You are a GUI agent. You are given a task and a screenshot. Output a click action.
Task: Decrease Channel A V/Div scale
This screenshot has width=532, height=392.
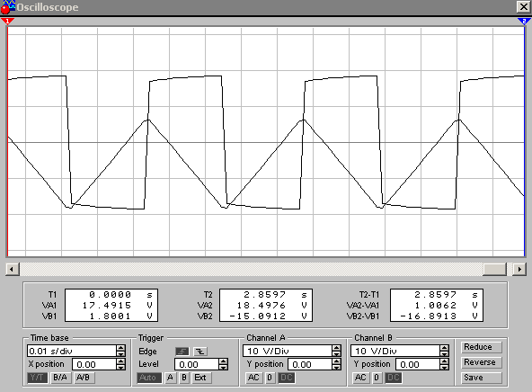337,353
